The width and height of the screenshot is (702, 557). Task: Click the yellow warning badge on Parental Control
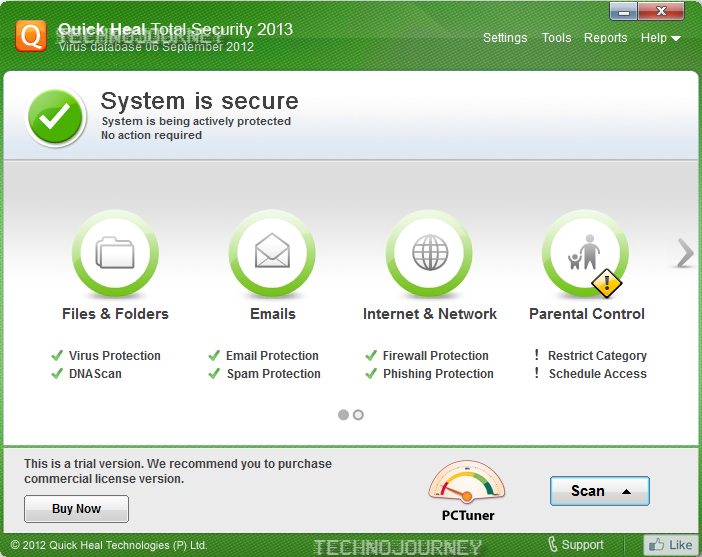pos(607,283)
